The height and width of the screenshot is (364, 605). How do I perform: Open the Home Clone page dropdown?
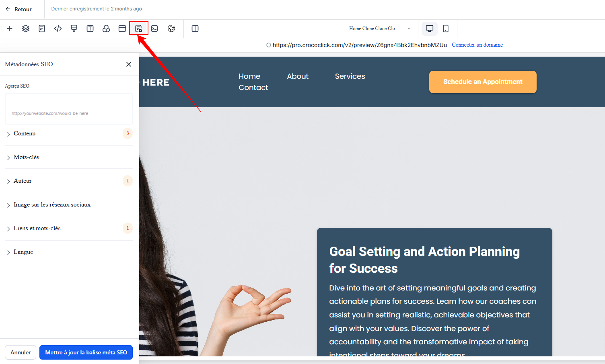(380, 29)
